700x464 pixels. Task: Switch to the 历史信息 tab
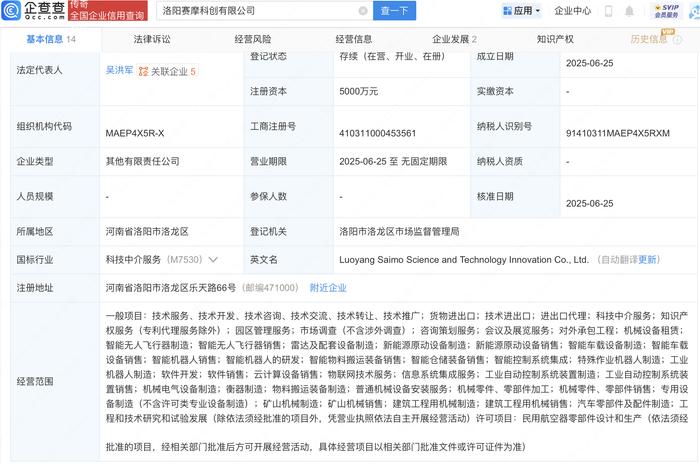[x=649, y=39]
